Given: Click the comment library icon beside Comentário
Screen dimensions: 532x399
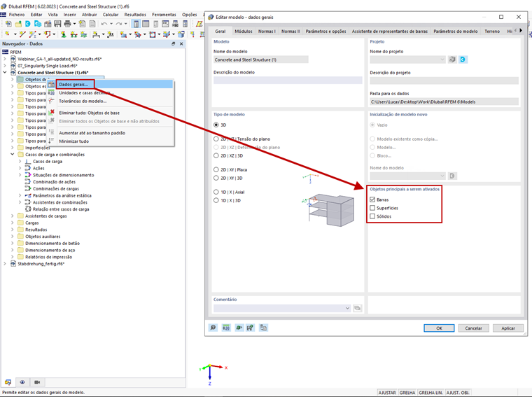Looking at the screenshot, I should pyautogui.click(x=357, y=308).
